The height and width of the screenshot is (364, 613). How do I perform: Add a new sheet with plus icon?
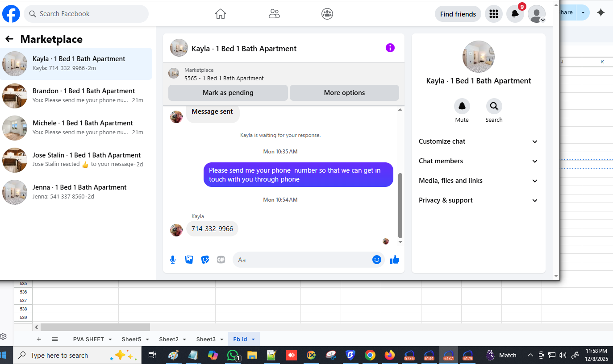click(x=39, y=339)
